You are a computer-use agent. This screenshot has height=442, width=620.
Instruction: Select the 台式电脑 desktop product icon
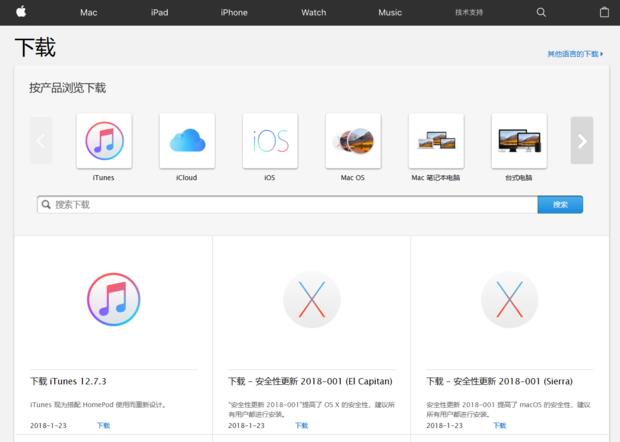(x=519, y=141)
